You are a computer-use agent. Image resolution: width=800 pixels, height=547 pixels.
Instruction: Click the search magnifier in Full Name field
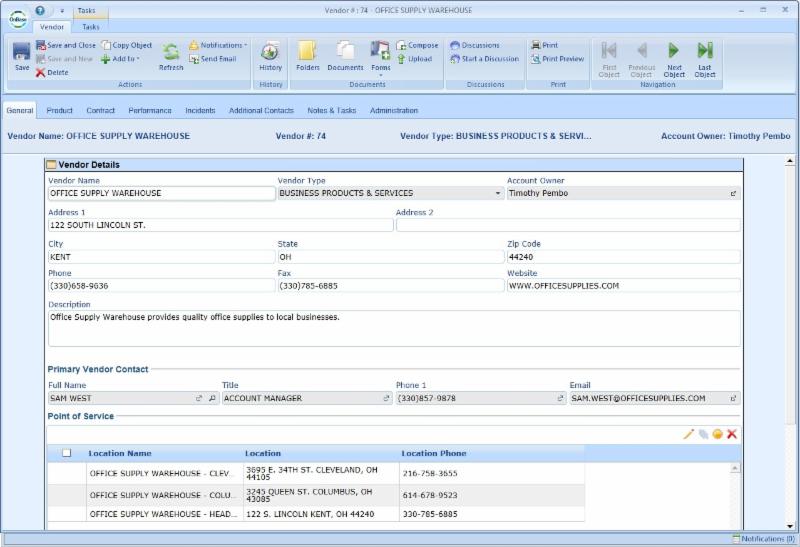tap(212, 398)
